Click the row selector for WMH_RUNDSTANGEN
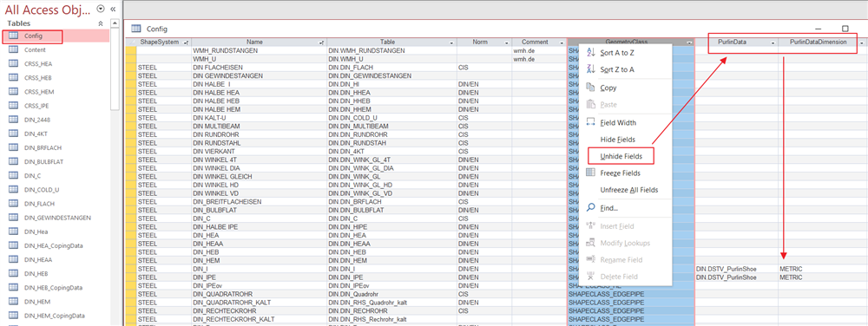868x326 pixels. (131, 51)
